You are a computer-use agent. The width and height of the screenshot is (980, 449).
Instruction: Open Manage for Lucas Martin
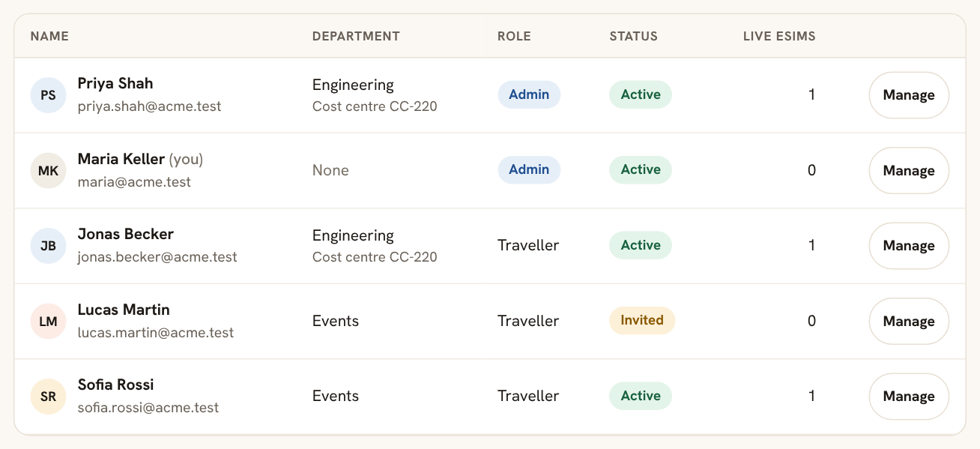[x=909, y=322]
